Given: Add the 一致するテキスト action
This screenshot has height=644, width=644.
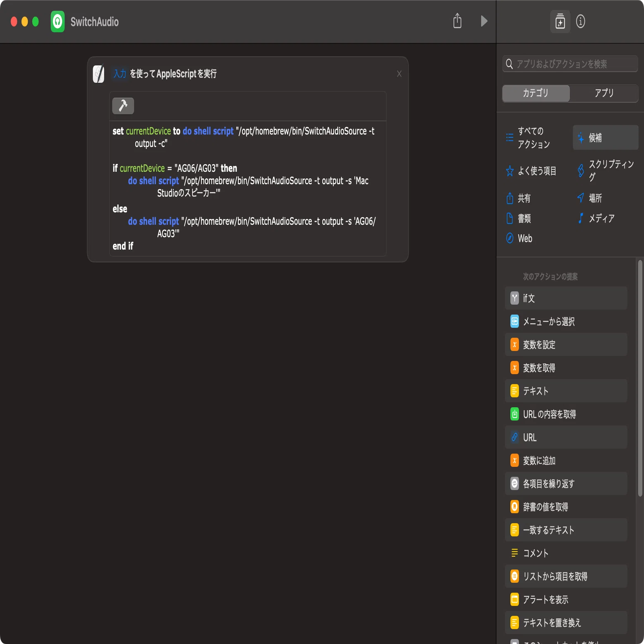Looking at the screenshot, I should 566,530.
